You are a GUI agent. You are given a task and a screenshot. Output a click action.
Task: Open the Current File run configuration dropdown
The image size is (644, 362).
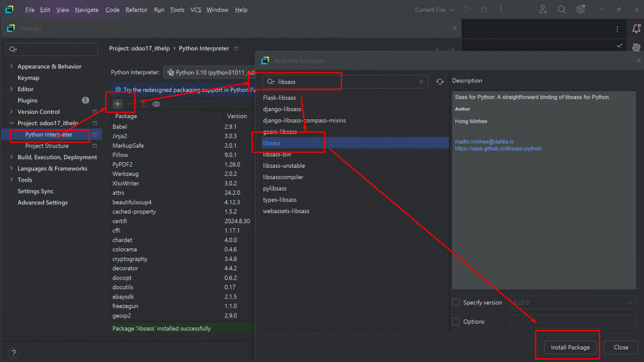434,9
